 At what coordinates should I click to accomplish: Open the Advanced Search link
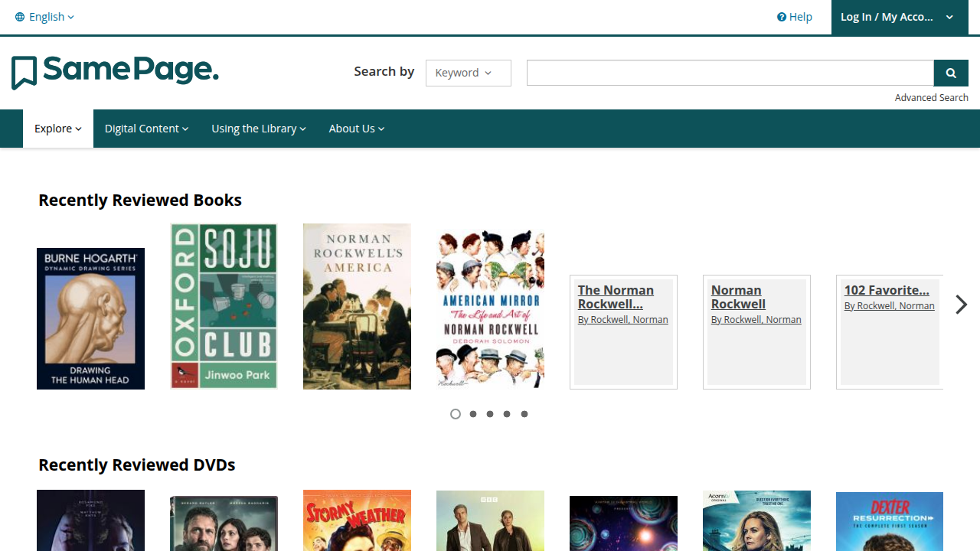pos(932,97)
